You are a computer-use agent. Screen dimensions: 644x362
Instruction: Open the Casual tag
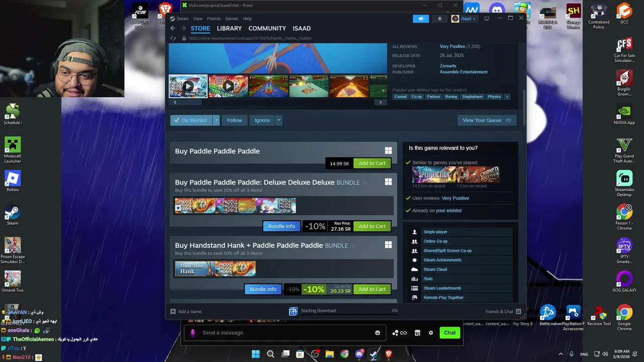point(400,97)
